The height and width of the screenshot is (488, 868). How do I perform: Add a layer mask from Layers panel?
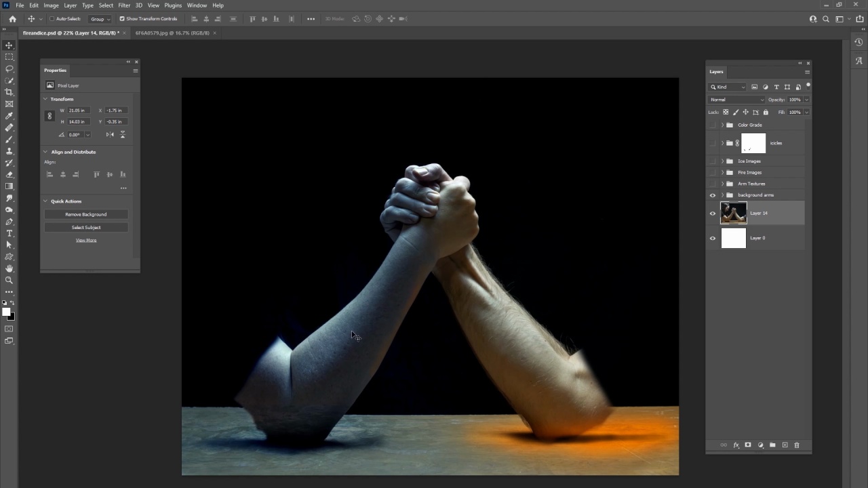(748, 445)
